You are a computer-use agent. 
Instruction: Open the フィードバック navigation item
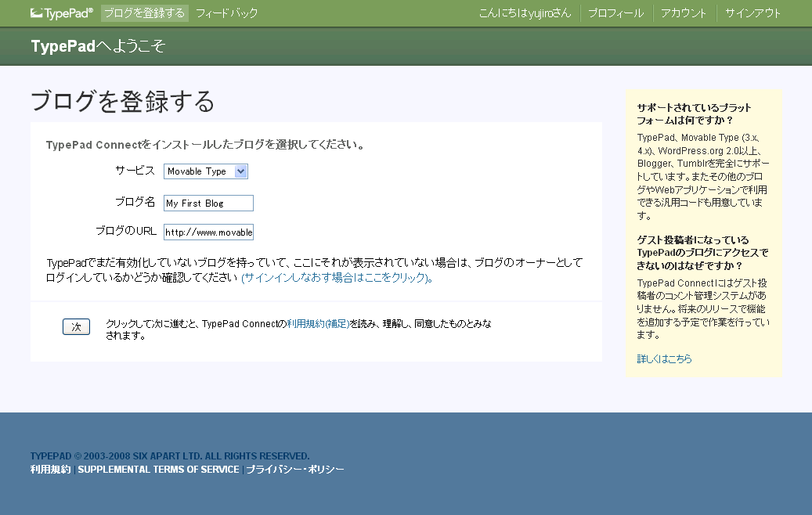pyautogui.click(x=226, y=13)
